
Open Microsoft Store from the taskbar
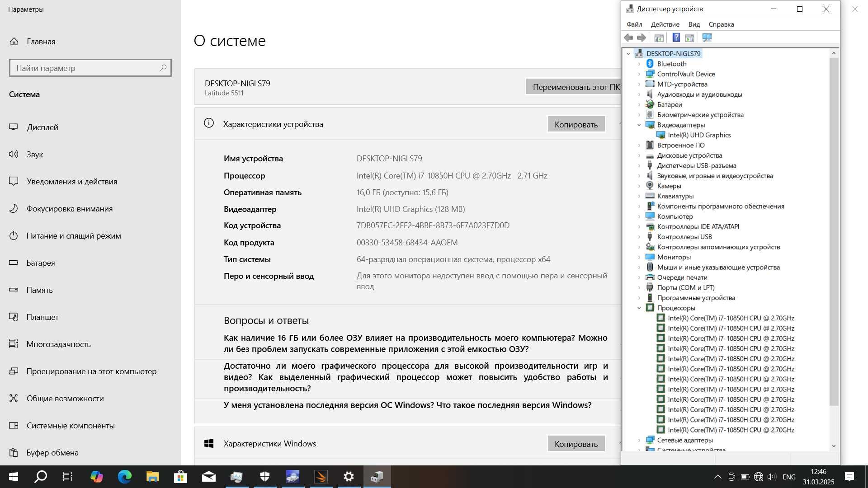pyautogui.click(x=180, y=477)
